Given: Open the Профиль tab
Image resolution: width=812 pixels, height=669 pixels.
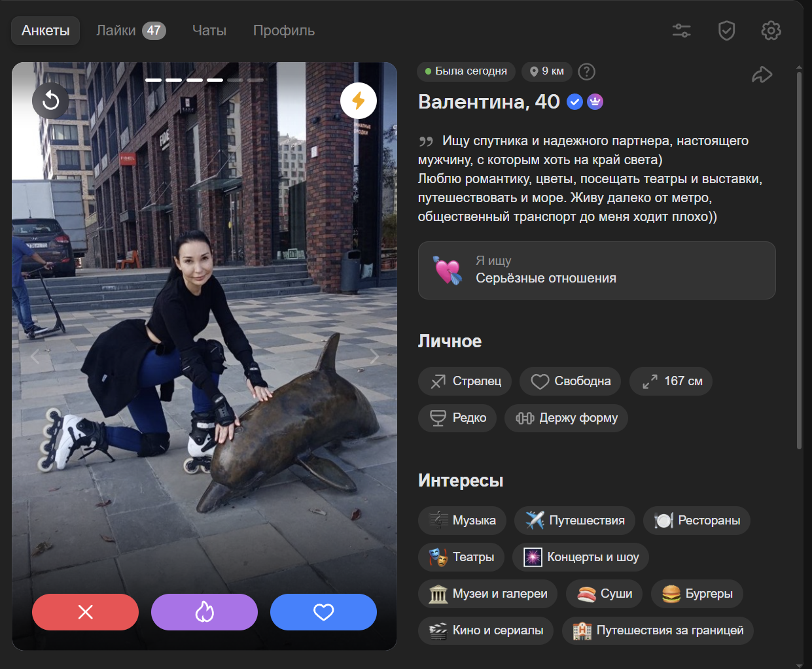Looking at the screenshot, I should point(284,31).
